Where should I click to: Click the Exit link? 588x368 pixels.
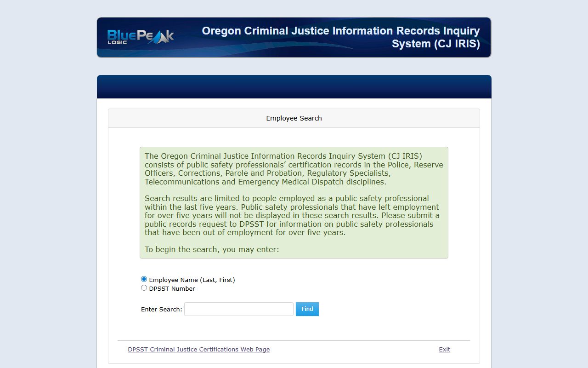tap(444, 350)
